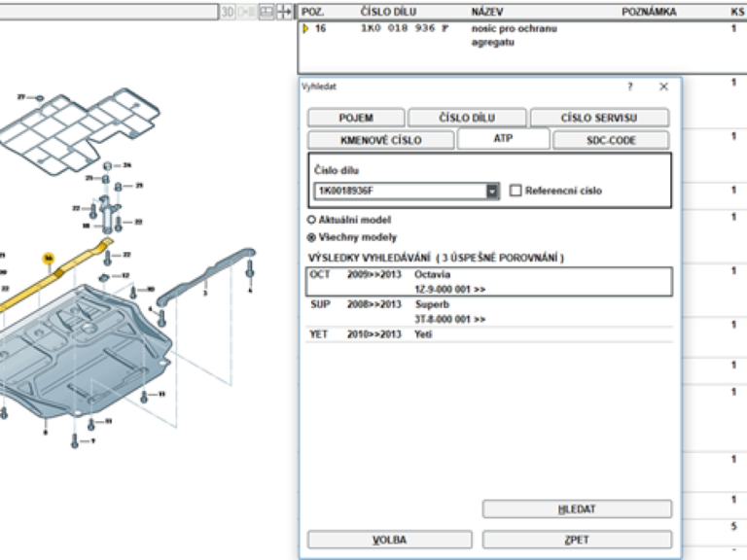Click the part number input field 1K0018936F
Screen dimensions: 747x560
[x=399, y=192]
